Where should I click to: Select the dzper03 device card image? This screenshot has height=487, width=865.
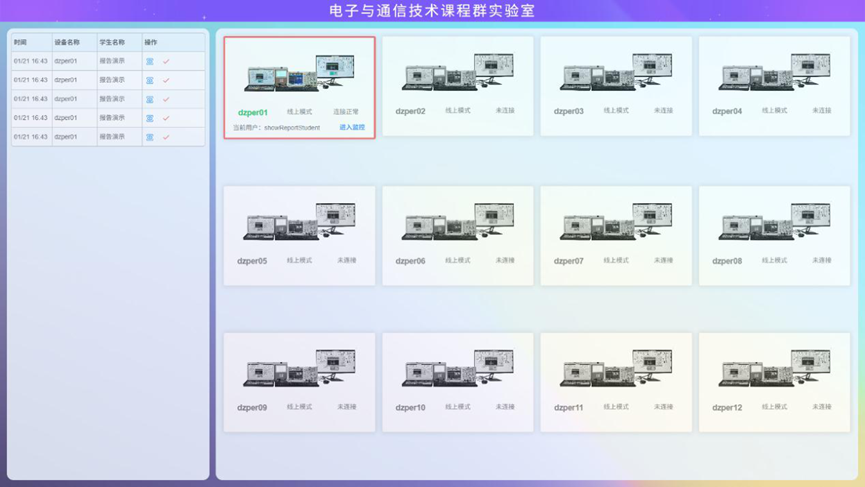tap(616, 74)
